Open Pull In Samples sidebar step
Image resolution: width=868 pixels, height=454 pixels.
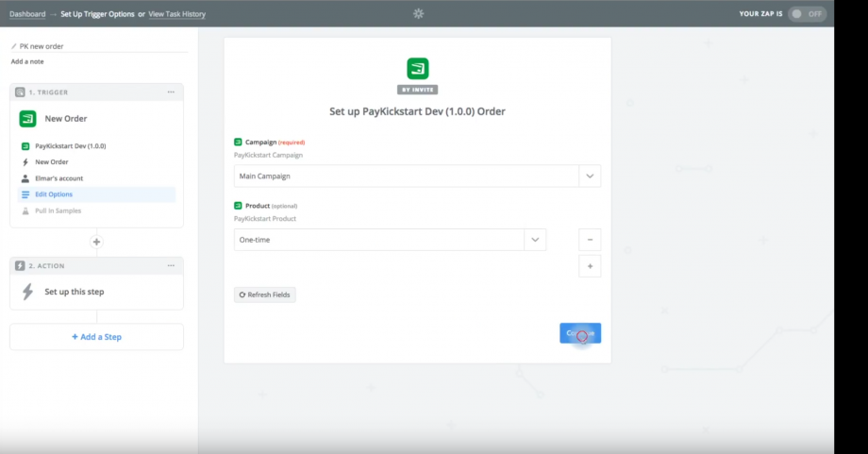click(x=58, y=210)
